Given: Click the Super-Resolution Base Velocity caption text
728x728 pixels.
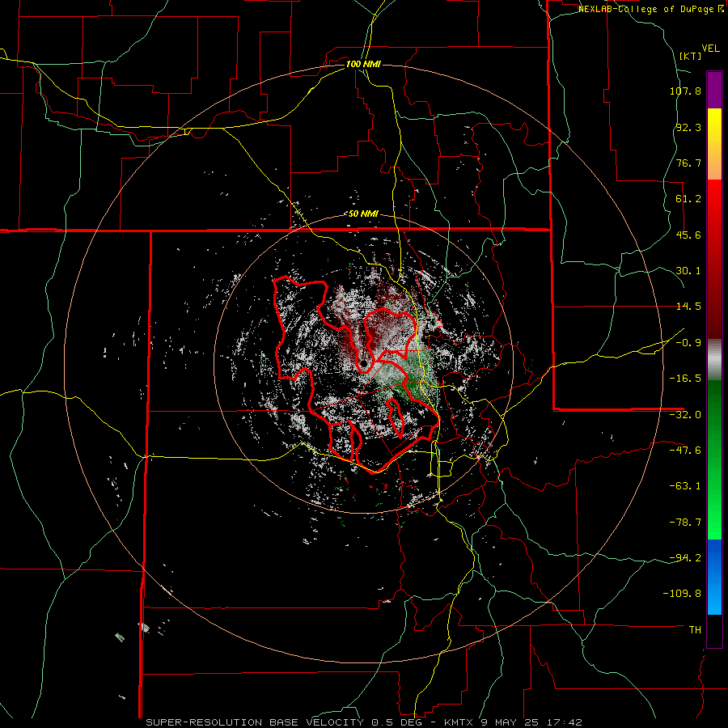Looking at the screenshot, I should 363,722.
